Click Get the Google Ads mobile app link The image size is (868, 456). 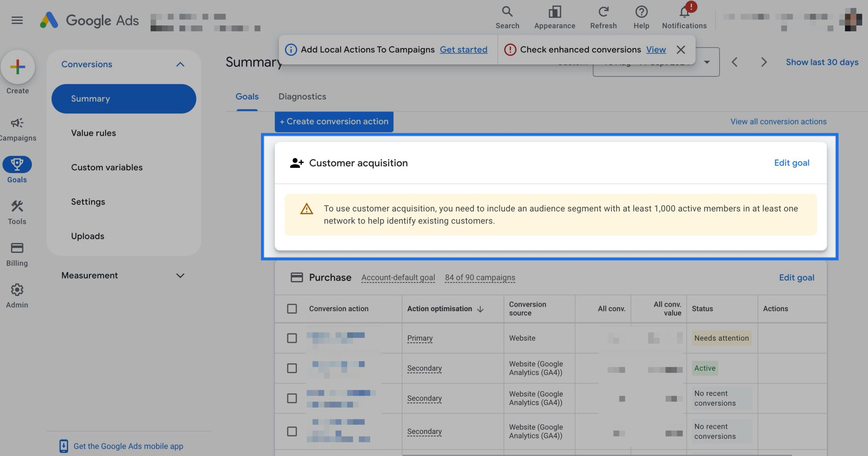tap(128, 446)
